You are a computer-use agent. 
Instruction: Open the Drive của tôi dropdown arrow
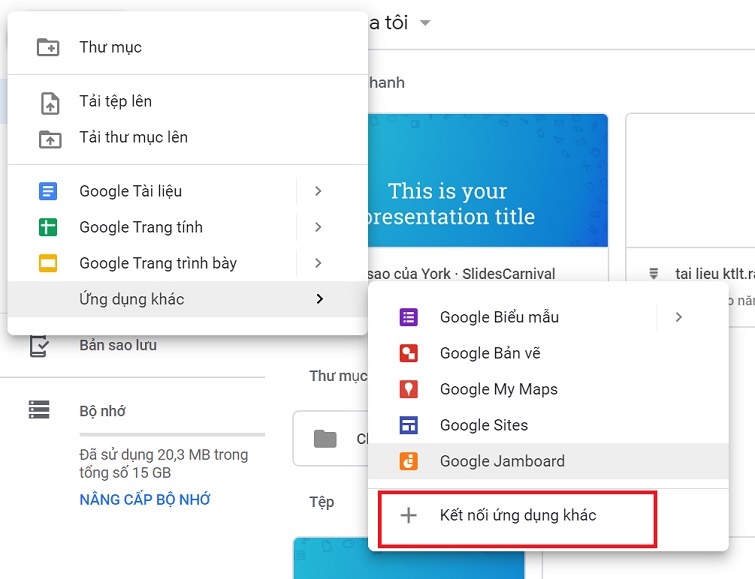[425, 23]
